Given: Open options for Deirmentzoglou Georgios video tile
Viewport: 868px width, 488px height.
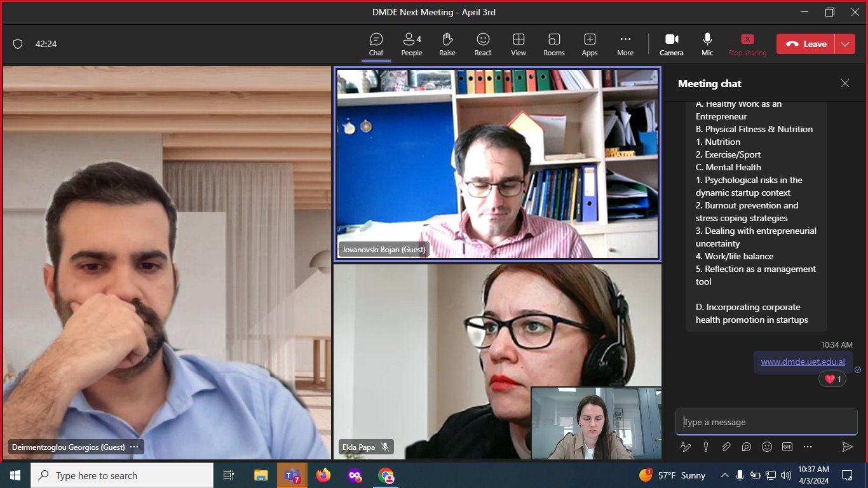Looking at the screenshot, I should tap(134, 447).
